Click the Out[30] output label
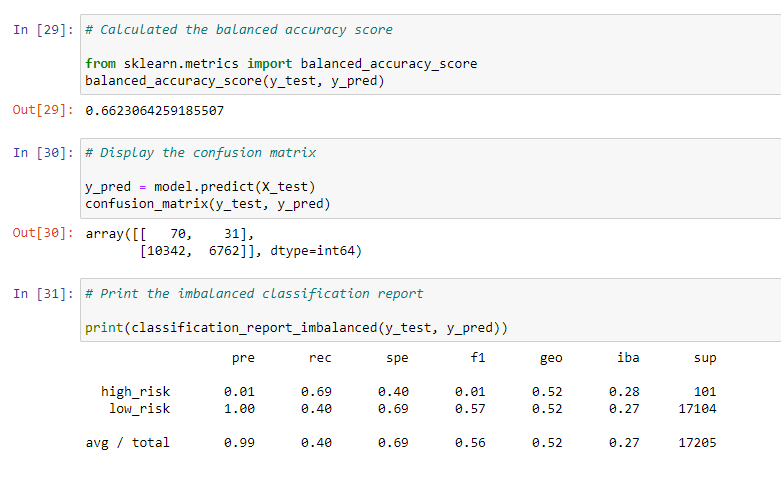Image resolution: width=781 pixels, height=483 pixels. point(43,233)
